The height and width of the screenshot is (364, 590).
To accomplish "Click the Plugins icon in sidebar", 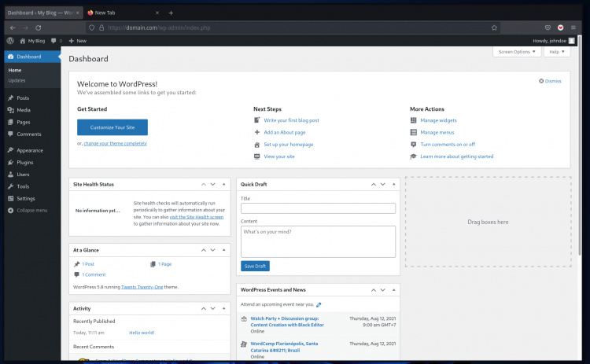I will pyautogui.click(x=9, y=163).
